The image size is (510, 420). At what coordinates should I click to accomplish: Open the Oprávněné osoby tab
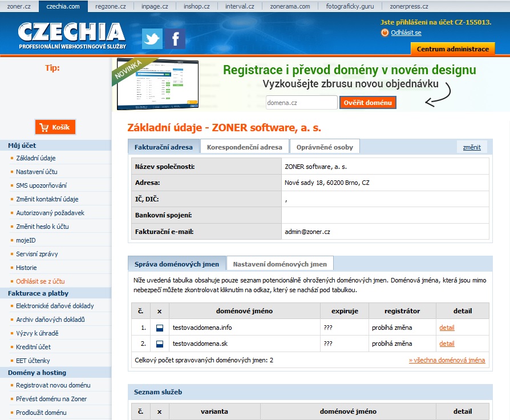[x=325, y=147]
